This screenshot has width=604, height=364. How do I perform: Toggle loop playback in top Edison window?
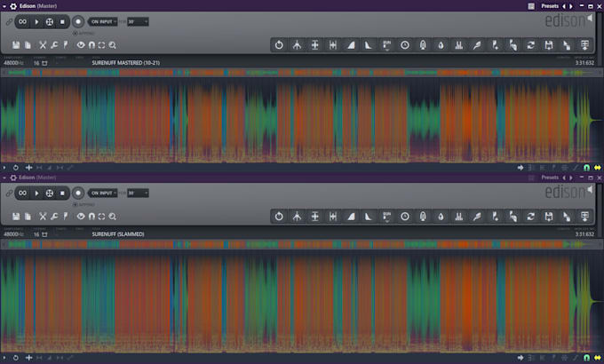click(x=23, y=21)
